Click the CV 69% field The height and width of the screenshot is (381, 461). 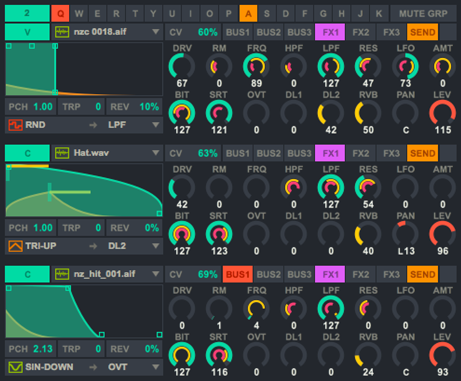click(x=193, y=274)
